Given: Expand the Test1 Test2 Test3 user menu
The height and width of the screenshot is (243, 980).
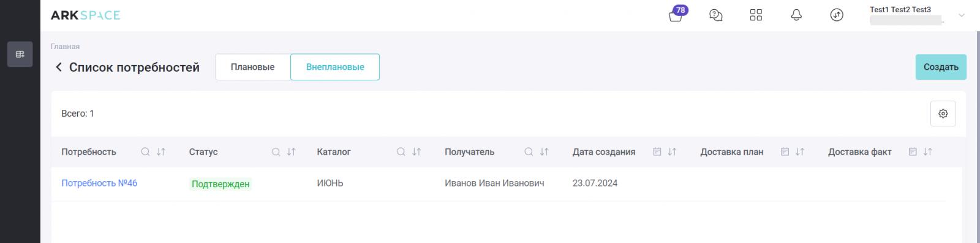Looking at the screenshot, I should click(961, 15).
